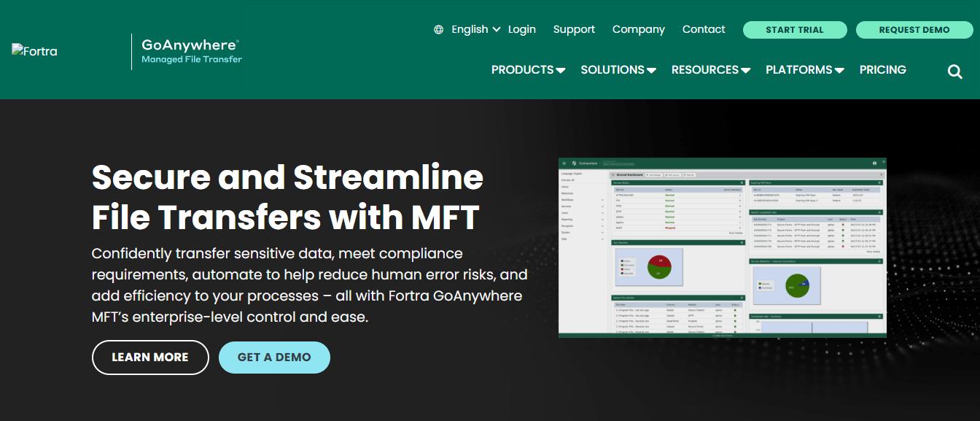980x421 pixels.
Task: Click the Fortra logo
Action: (34, 51)
